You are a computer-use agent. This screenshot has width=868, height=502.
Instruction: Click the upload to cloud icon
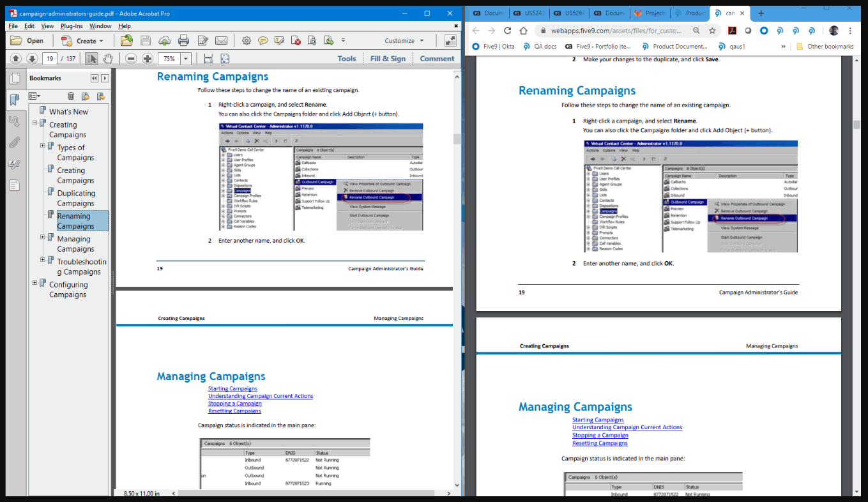tap(164, 41)
